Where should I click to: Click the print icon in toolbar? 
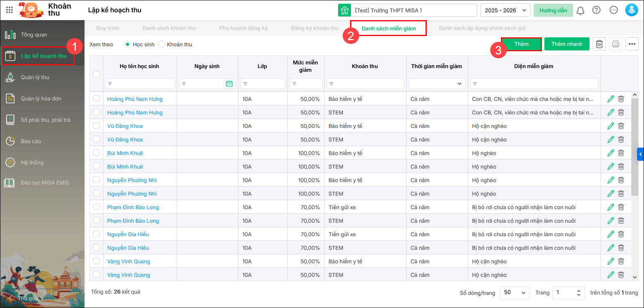(x=615, y=44)
